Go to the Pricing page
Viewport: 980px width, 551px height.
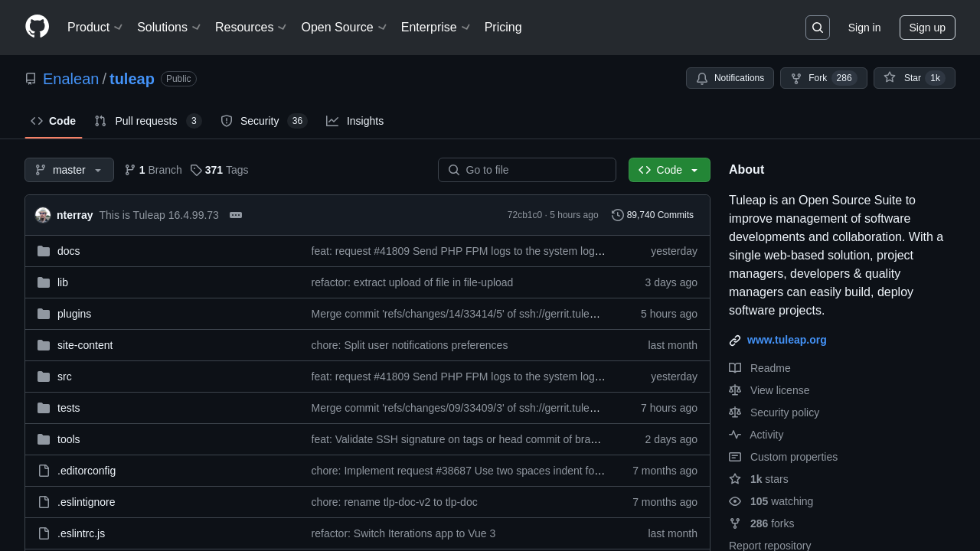point(503,28)
